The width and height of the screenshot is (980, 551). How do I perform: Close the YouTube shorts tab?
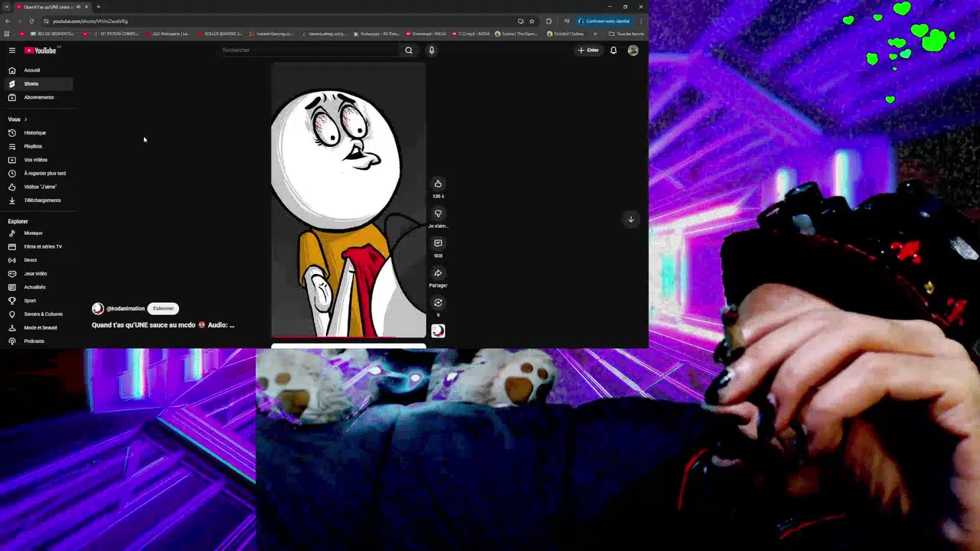tap(87, 7)
